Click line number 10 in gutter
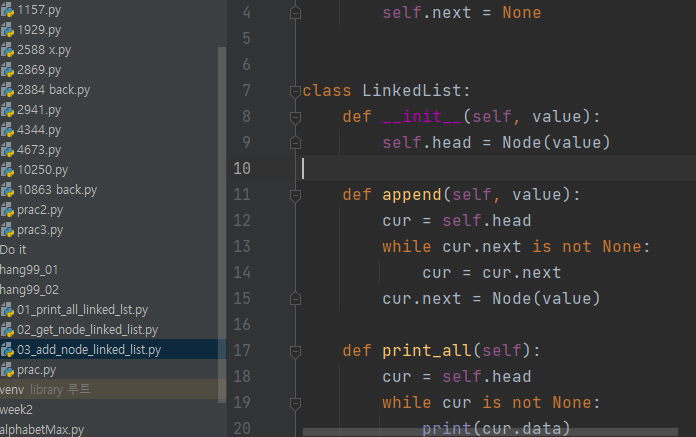Viewport: 696px width, 437px height. coord(242,168)
